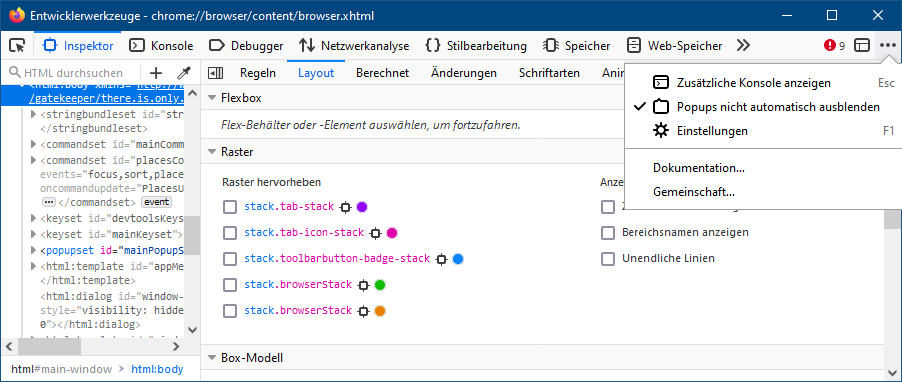Collapse the Box-Modell section
This screenshot has height=382, width=902.
pyautogui.click(x=212, y=358)
